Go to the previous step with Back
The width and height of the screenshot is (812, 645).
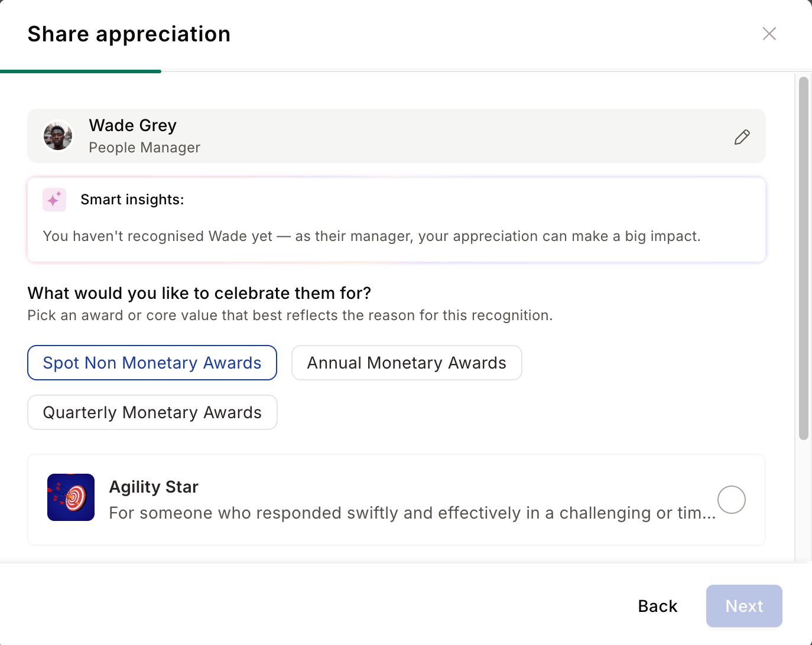pos(658,606)
